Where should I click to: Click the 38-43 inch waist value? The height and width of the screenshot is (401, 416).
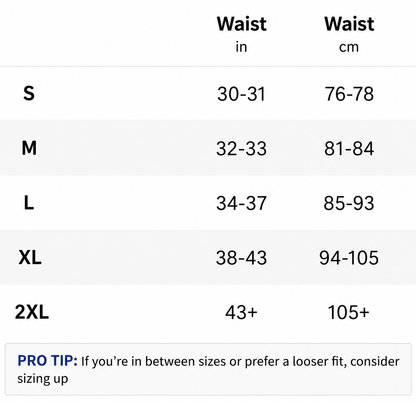241,258
